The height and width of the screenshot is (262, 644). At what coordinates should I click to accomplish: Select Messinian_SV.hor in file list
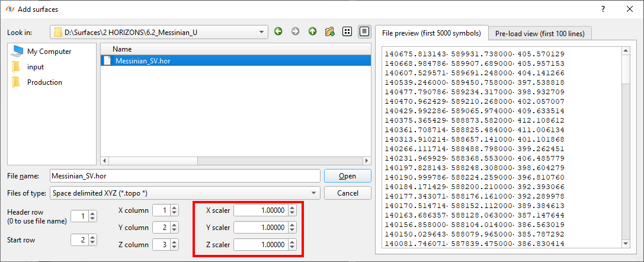click(x=144, y=60)
